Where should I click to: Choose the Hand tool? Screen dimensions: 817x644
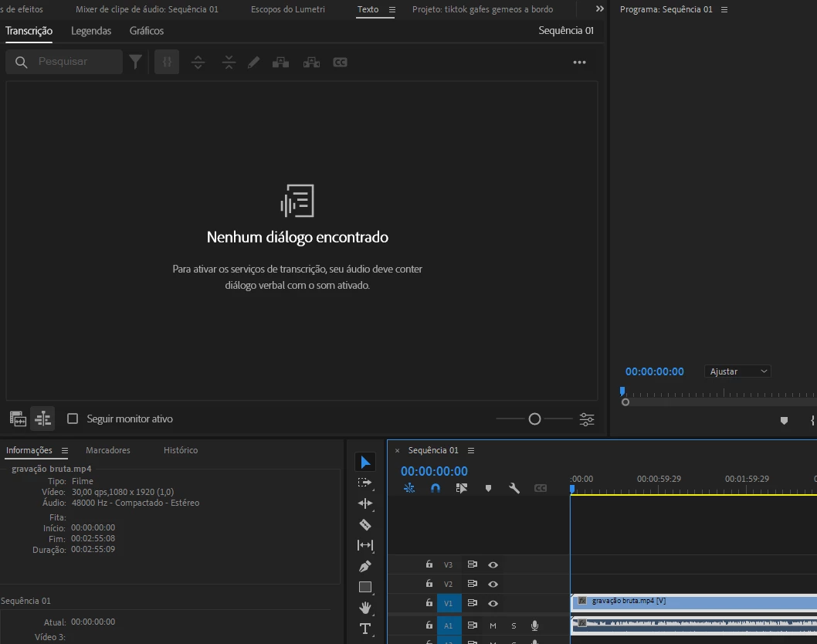[365, 608]
